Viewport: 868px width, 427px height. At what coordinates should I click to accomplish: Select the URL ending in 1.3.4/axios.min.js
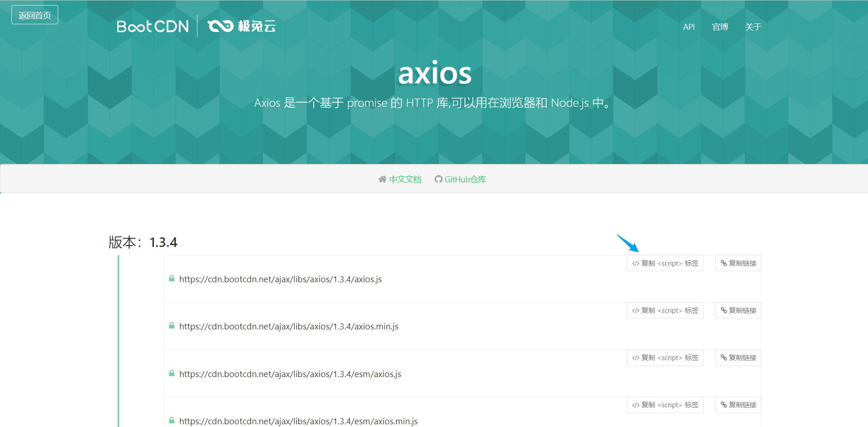point(289,327)
